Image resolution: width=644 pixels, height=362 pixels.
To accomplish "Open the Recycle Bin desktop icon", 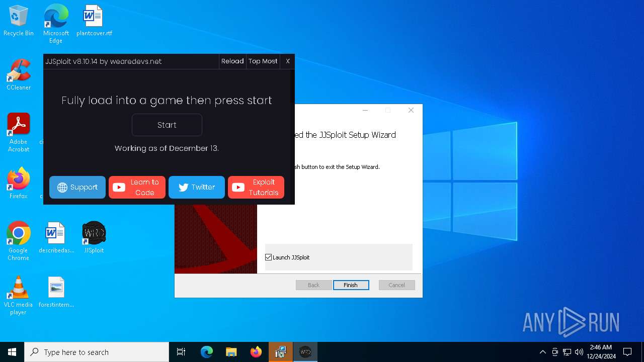I will pos(19,21).
